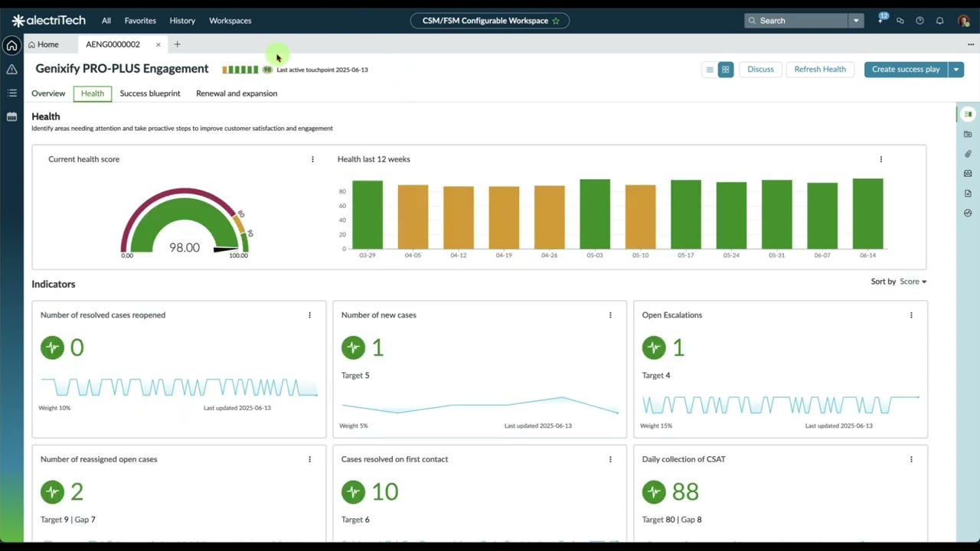Select the email icon in the right sidebar
Image resolution: width=980 pixels, height=551 pixels.
tap(968, 173)
